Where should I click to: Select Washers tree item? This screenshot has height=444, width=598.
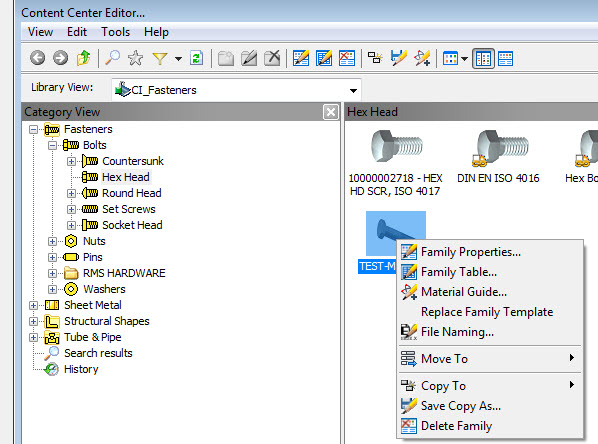pos(104,289)
